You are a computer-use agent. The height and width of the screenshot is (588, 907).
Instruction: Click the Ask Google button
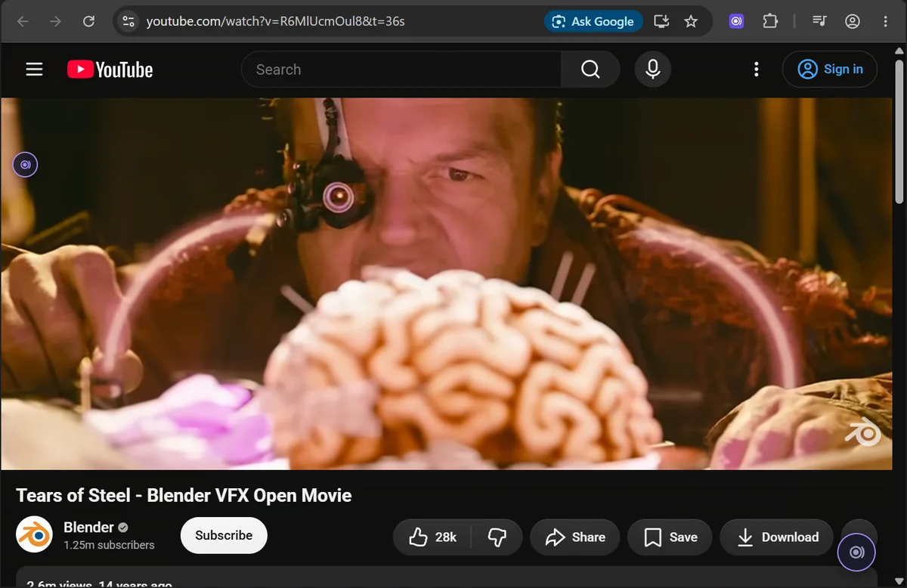[593, 21]
